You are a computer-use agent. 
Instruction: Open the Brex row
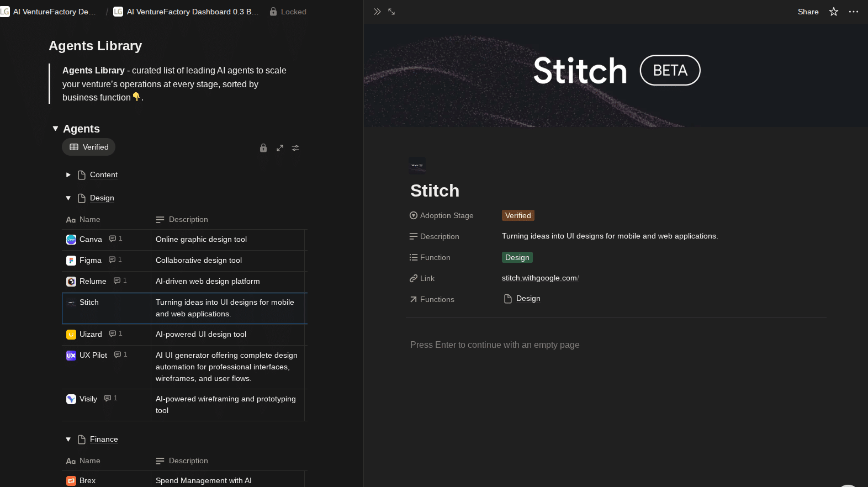click(87, 480)
